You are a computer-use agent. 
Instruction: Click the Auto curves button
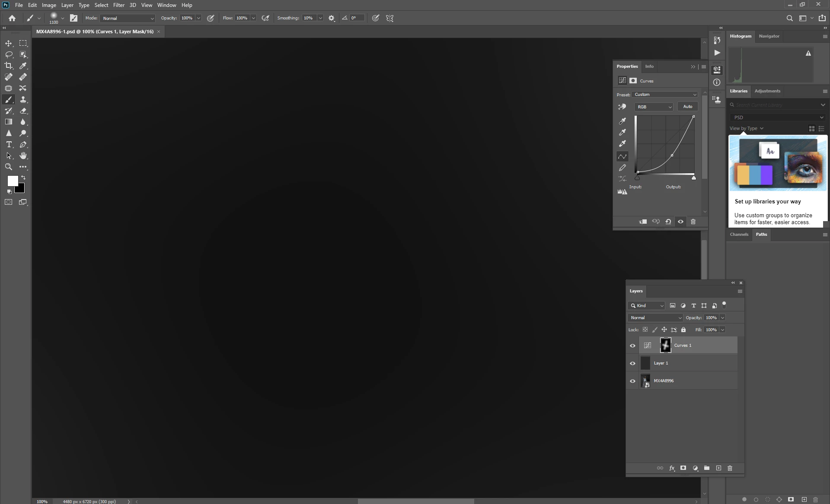point(687,107)
